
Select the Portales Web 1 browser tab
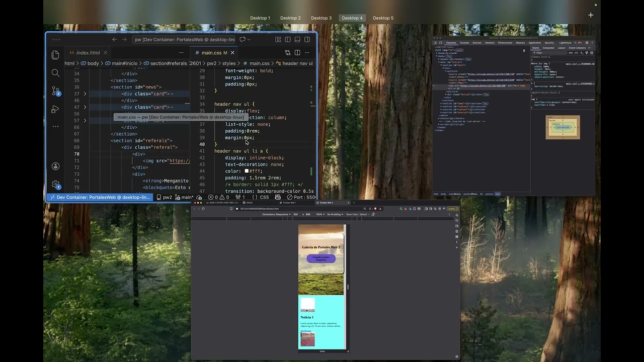(x=289, y=203)
